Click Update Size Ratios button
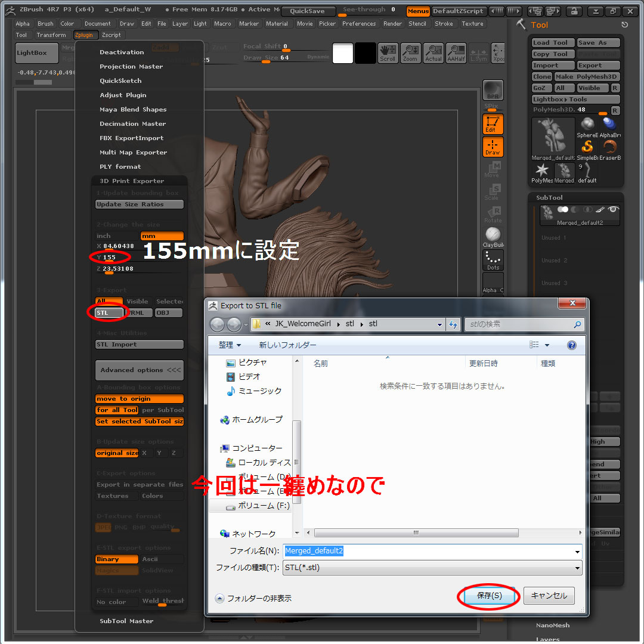This screenshot has width=644, height=644. click(x=139, y=204)
